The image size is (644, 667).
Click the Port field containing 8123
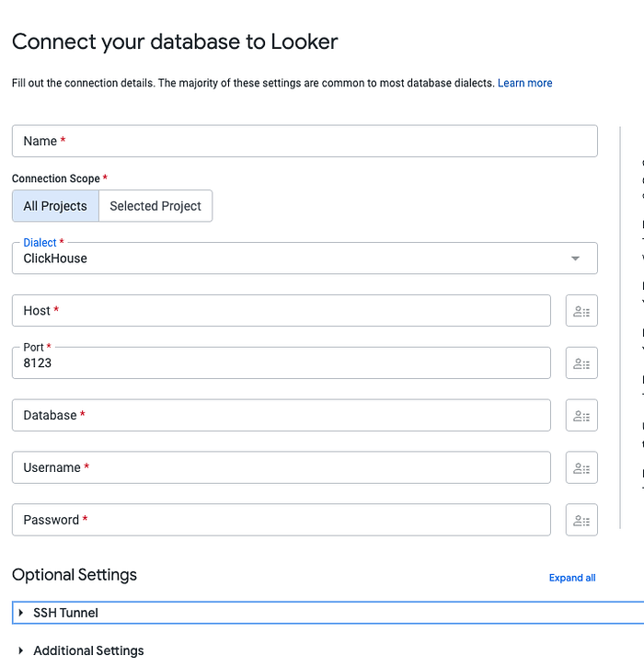pos(282,362)
